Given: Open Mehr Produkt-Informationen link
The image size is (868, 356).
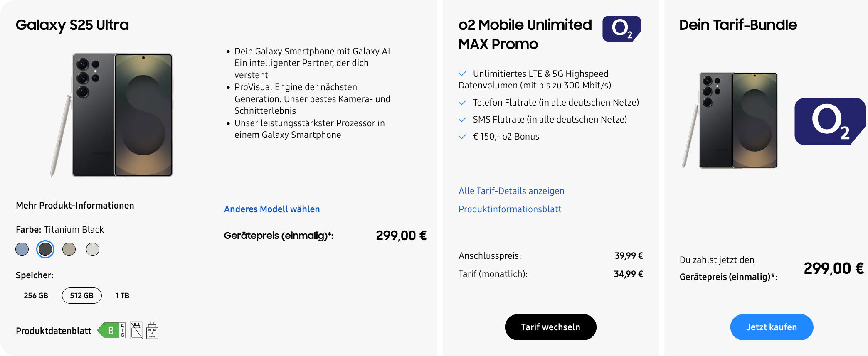Looking at the screenshot, I should click(x=75, y=205).
